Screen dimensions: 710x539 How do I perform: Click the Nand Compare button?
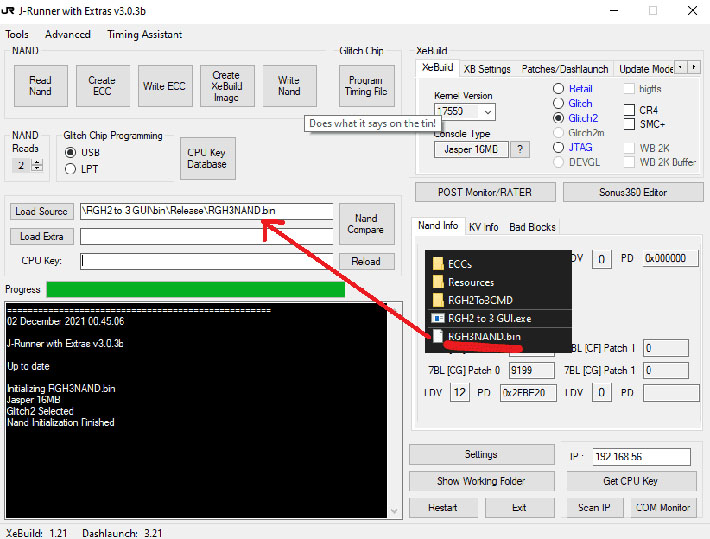click(366, 224)
